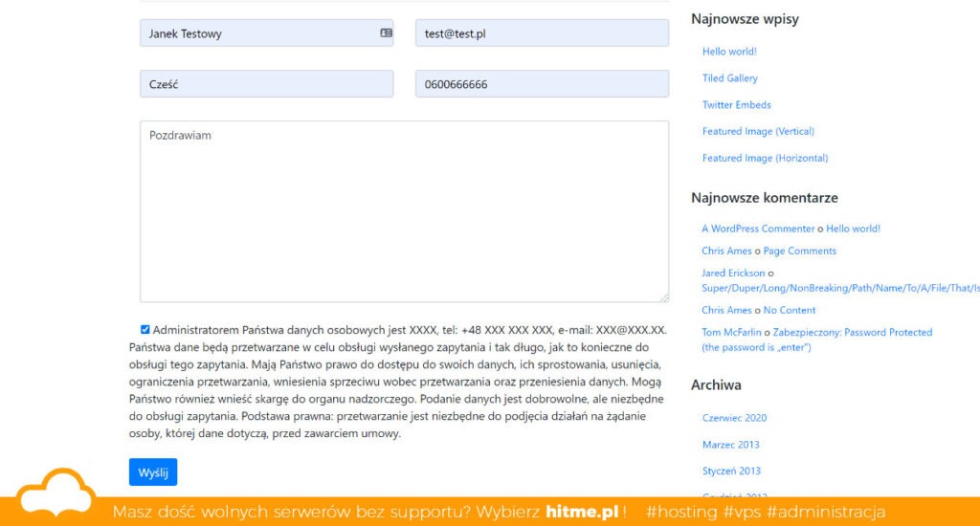
Task: Grab the textarea resize handle corner
Action: point(663,297)
